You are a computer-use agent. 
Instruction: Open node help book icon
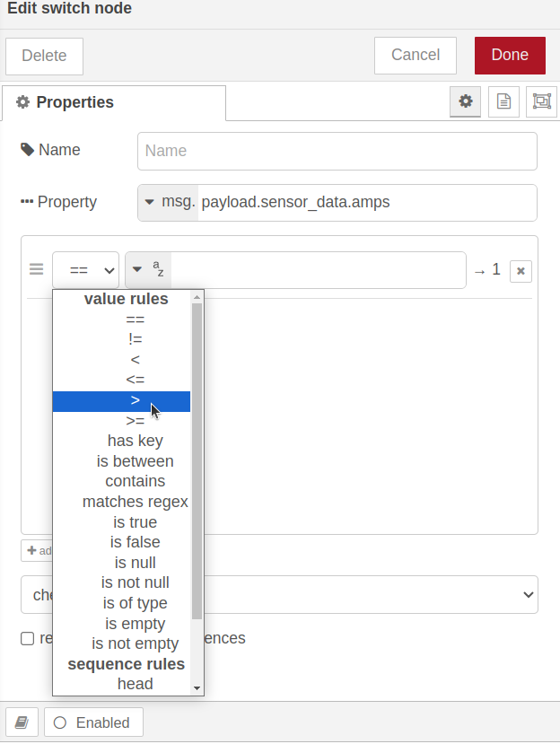(x=22, y=722)
